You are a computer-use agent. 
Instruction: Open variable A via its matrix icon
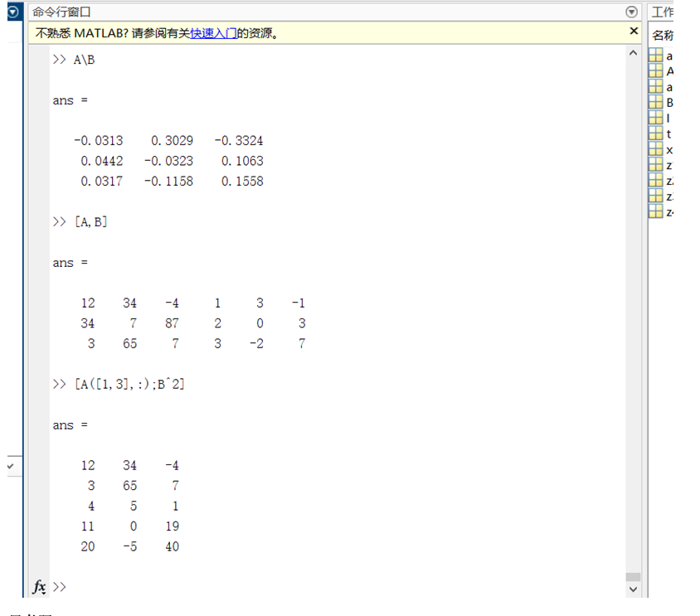pyautogui.click(x=654, y=70)
